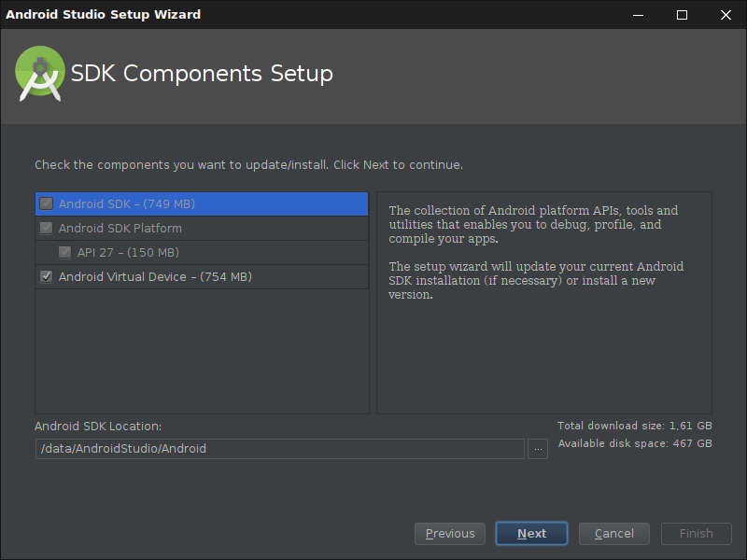This screenshot has height=560, width=747.
Task: Select the Android SDK Platform label text
Action: (x=120, y=229)
